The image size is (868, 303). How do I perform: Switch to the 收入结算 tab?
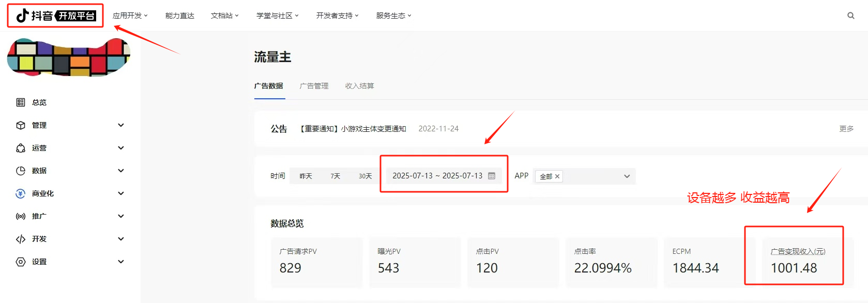point(360,86)
